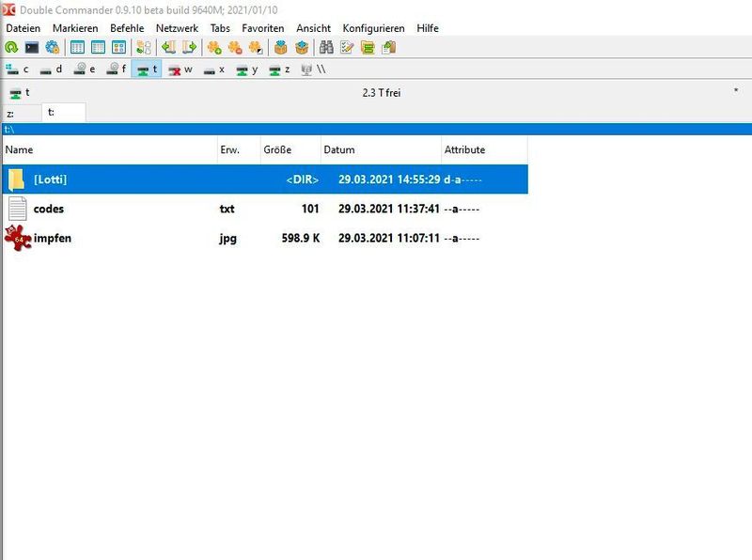Click the synchronize directories icon
Image resolution: width=752 pixels, height=560 pixels.
pos(368,48)
